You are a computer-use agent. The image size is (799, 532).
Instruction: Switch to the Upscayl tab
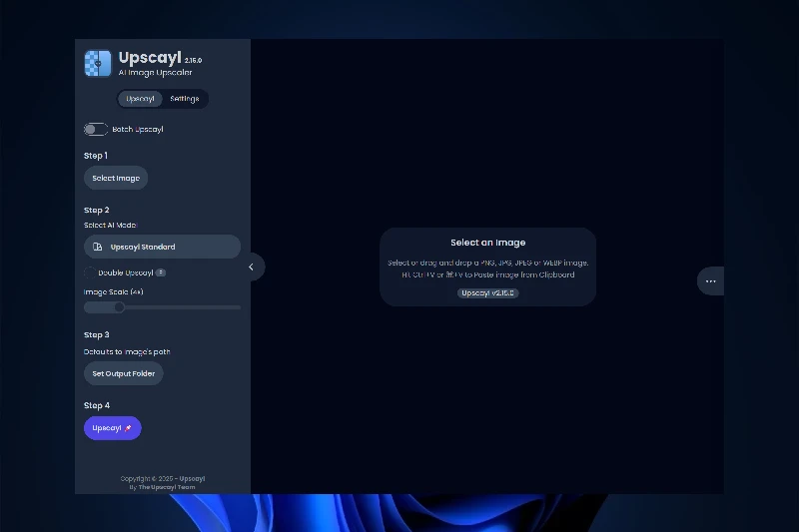(140, 99)
